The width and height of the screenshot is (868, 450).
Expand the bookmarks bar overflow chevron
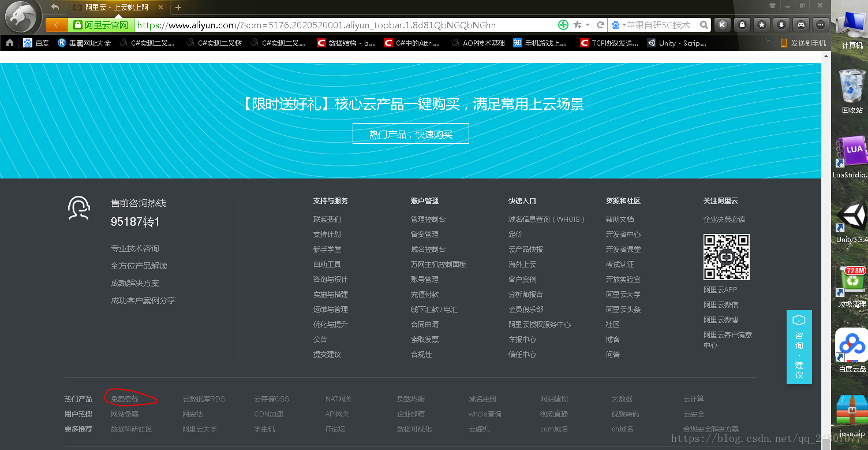(x=768, y=42)
